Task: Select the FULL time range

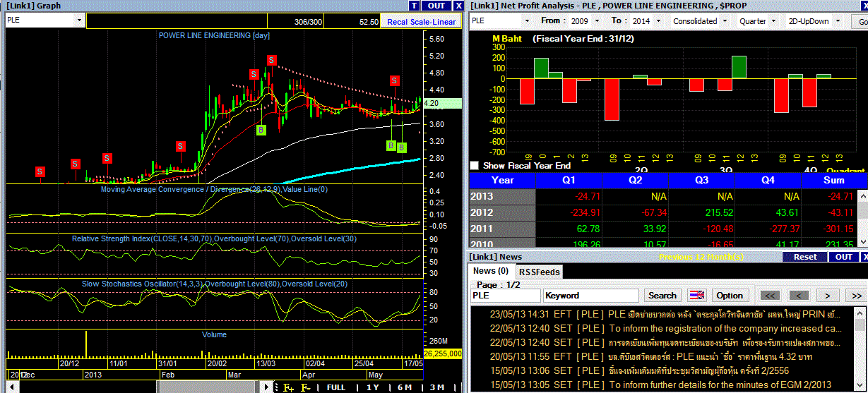Action: point(336,387)
